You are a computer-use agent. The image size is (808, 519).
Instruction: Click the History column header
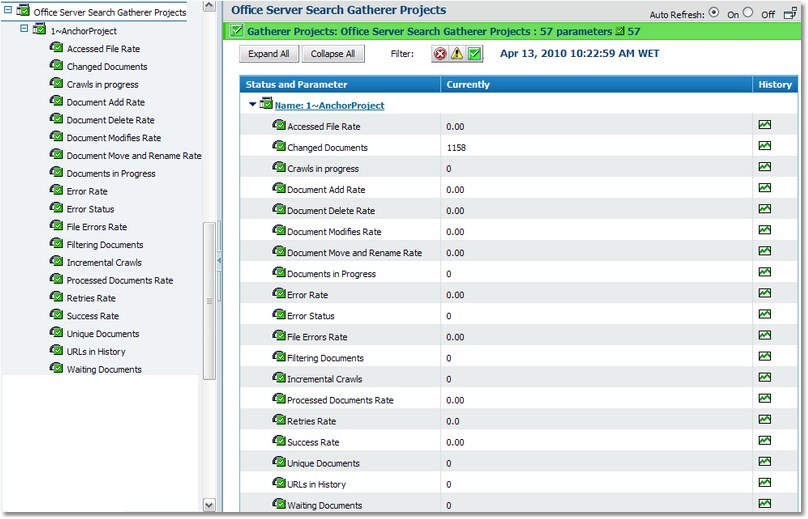click(775, 85)
